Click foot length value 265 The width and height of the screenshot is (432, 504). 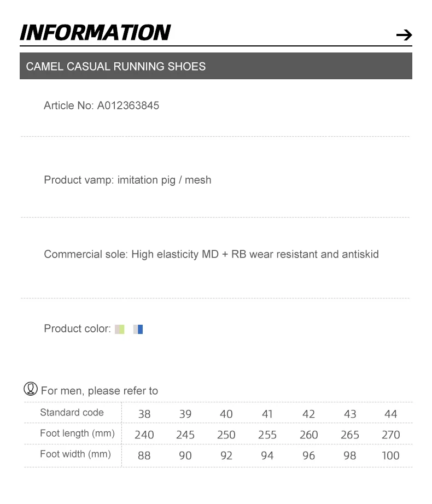(350, 435)
